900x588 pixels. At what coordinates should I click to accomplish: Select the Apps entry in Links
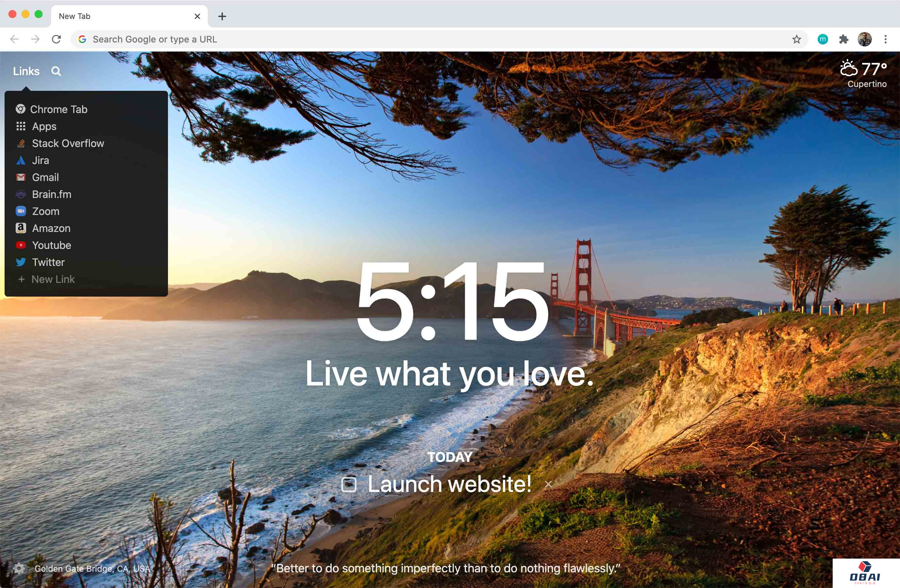pos(44,126)
